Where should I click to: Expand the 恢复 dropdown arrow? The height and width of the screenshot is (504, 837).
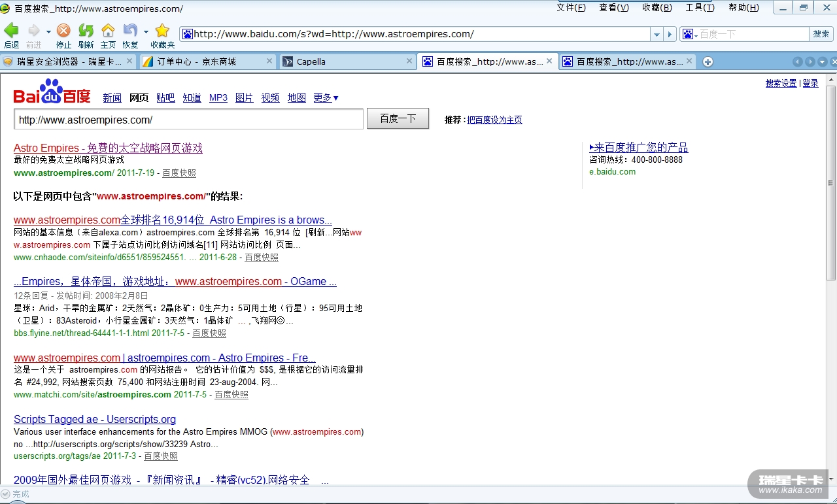(x=146, y=31)
